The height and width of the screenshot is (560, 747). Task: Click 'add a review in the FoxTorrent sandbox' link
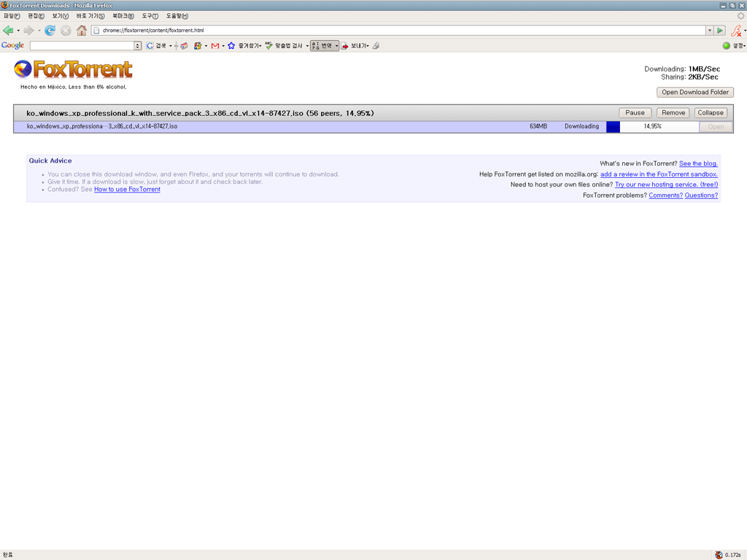pyautogui.click(x=659, y=174)
